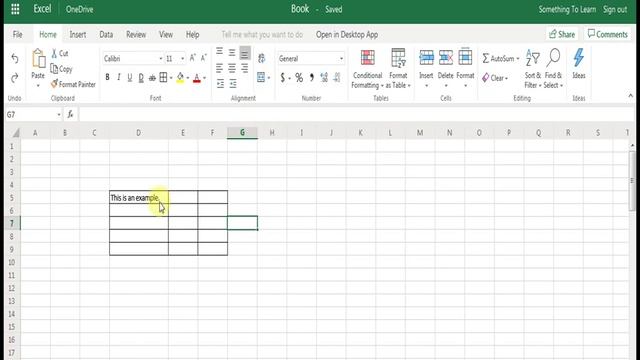The width and height of the screenshot is (640, 360).
Task: Switch to the View tab
Action: 166,35
